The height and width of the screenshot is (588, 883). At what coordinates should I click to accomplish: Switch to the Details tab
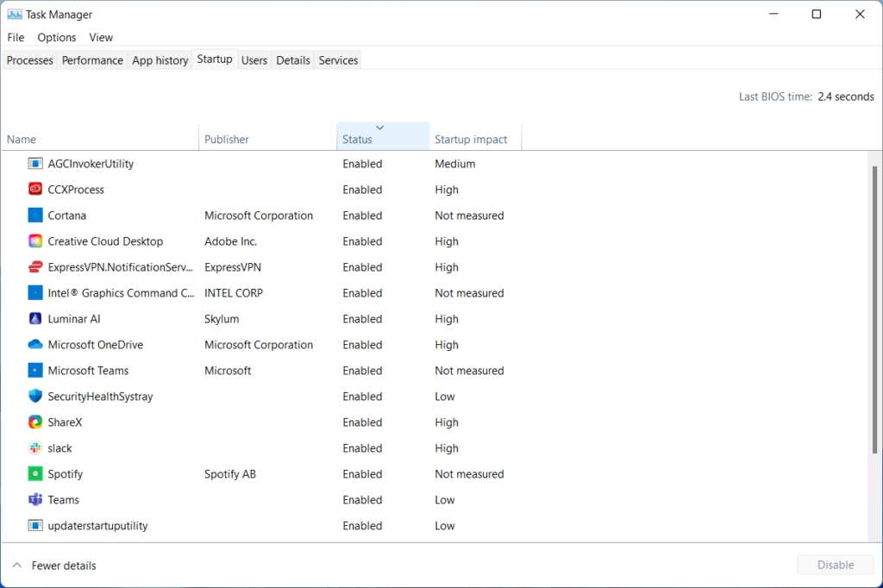tap(293, 60)
